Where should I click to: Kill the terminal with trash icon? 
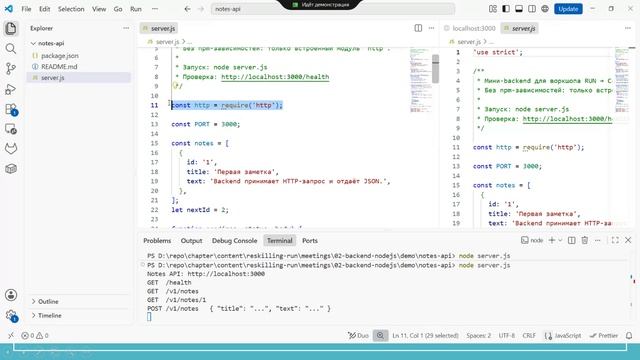click(x=584, y=240)
